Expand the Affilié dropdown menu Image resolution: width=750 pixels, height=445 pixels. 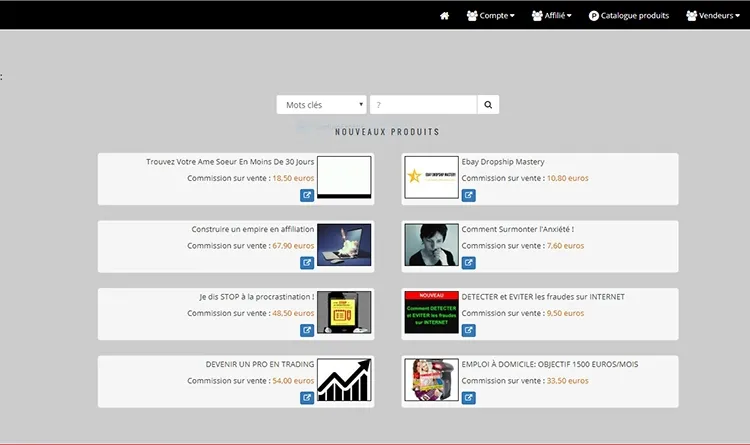551,15
